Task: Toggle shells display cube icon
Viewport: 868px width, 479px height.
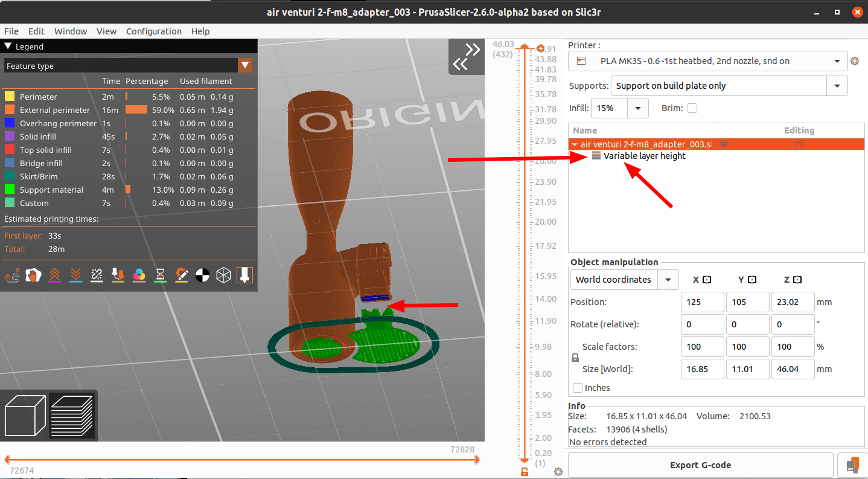Action: 223,275
